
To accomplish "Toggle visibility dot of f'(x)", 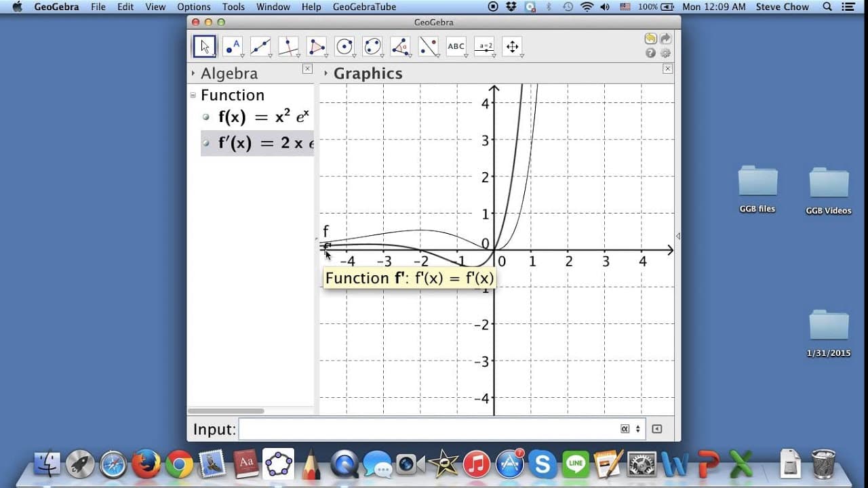I will (x=206, y=143).
